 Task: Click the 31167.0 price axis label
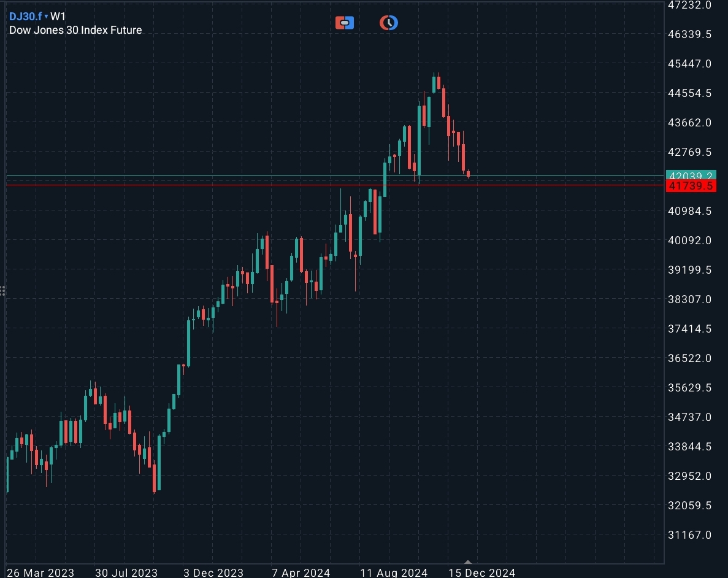pos(689,535)
